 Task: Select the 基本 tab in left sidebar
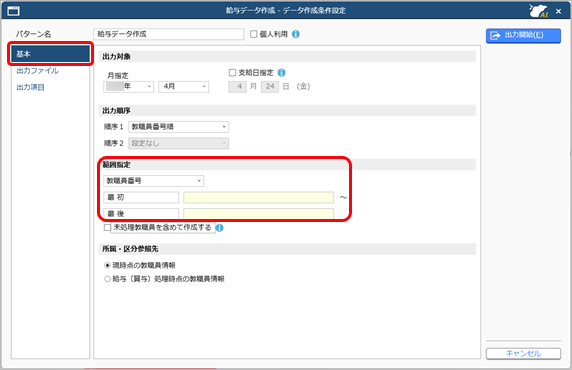tap(50, 54)
